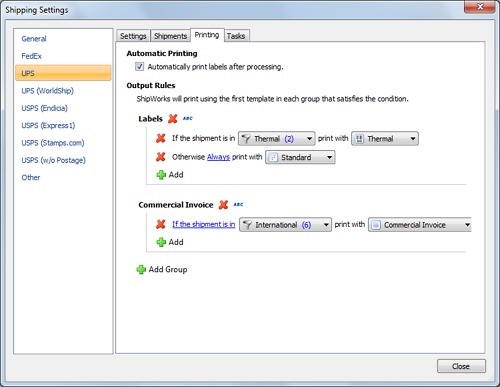Rename the Labels group via ABC icon
500x387 pixels.
pyautogui.click(x=188, y=118)
